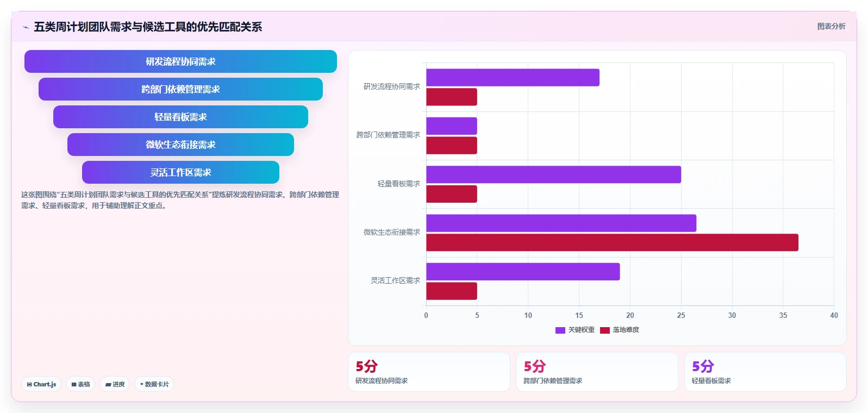
Task: Select the 灵活工作区需求 funnel bar
Action: pyautogui.click(x=180, y=172)
